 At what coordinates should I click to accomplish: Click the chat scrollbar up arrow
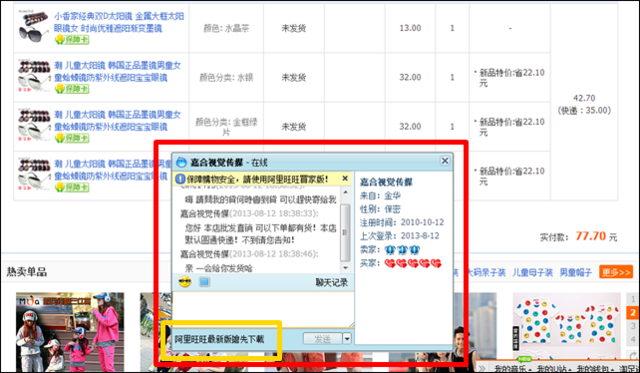point(345,192)
